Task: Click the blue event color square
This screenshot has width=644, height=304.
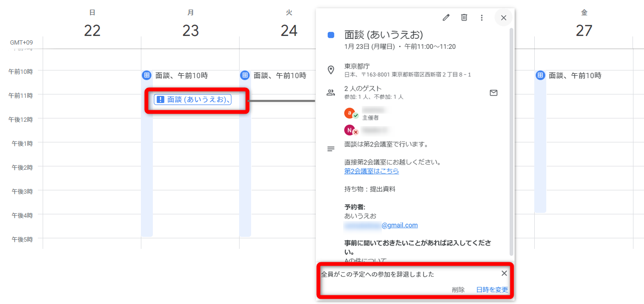Action: coord(331,35)
